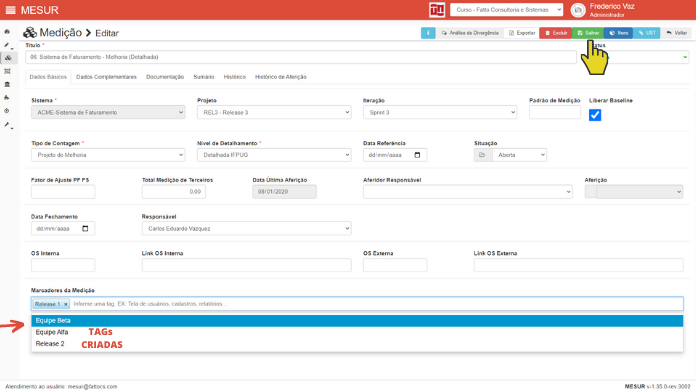Open the pencil menu in the sidebar
Viewport: 696px width, 392px height.
pos(7,45)
